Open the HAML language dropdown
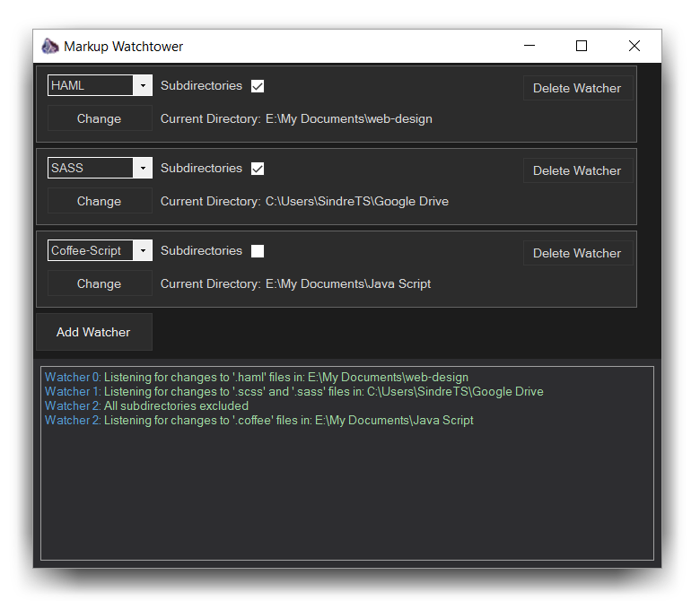The height and width of the screenshot is (601, 700). point(143,85)
